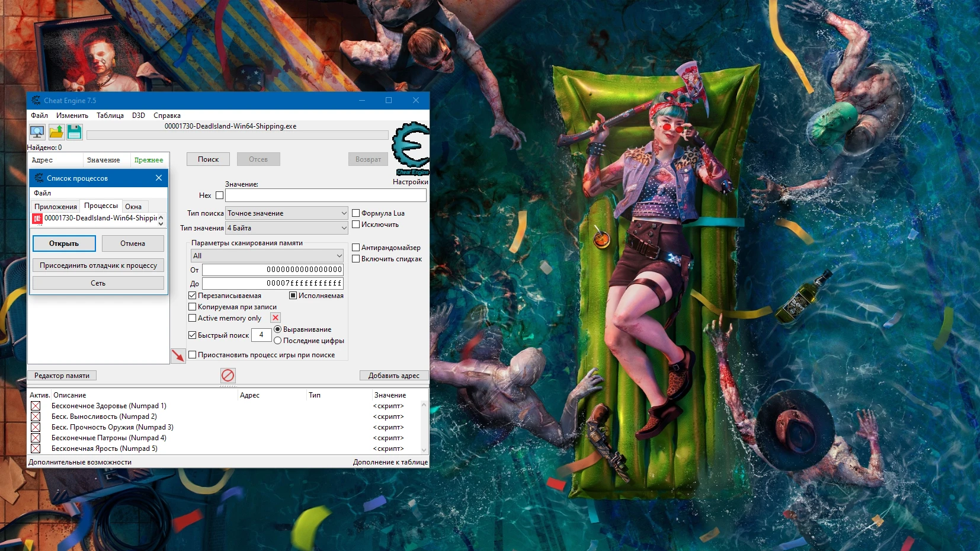Image resolution: width=980 pixels, height=551 pixels.
Task: Click the save table floppy disk icon
Action: pos(75,132)
